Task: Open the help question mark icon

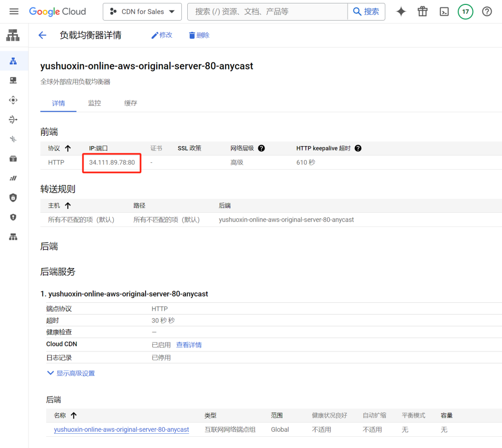Action: [487, 12]
